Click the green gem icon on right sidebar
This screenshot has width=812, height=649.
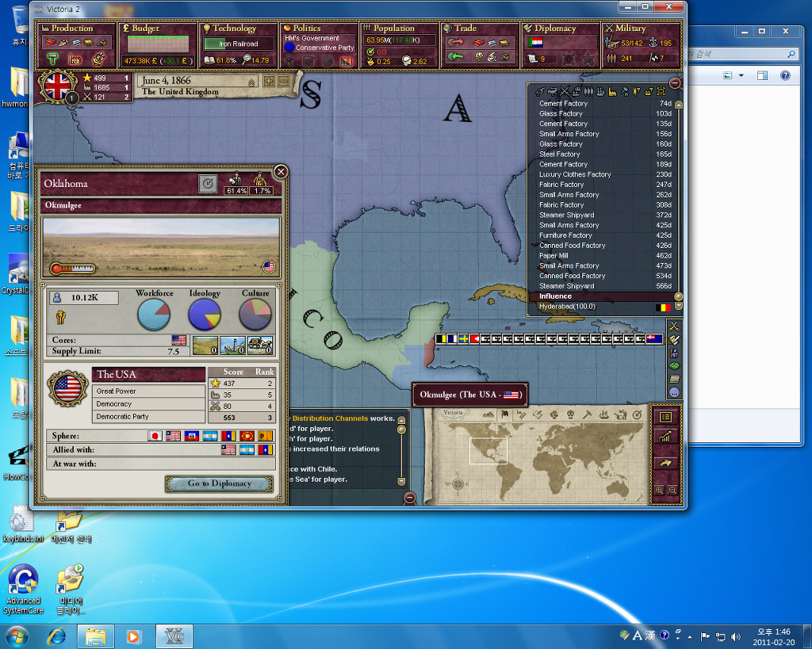[674, 366]
